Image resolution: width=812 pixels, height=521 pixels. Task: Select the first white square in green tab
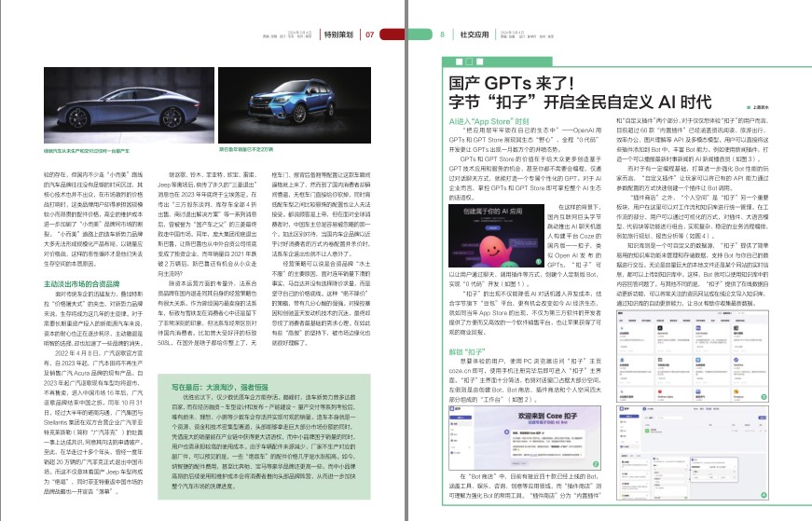pyautogui.click(x=459, y=62)
